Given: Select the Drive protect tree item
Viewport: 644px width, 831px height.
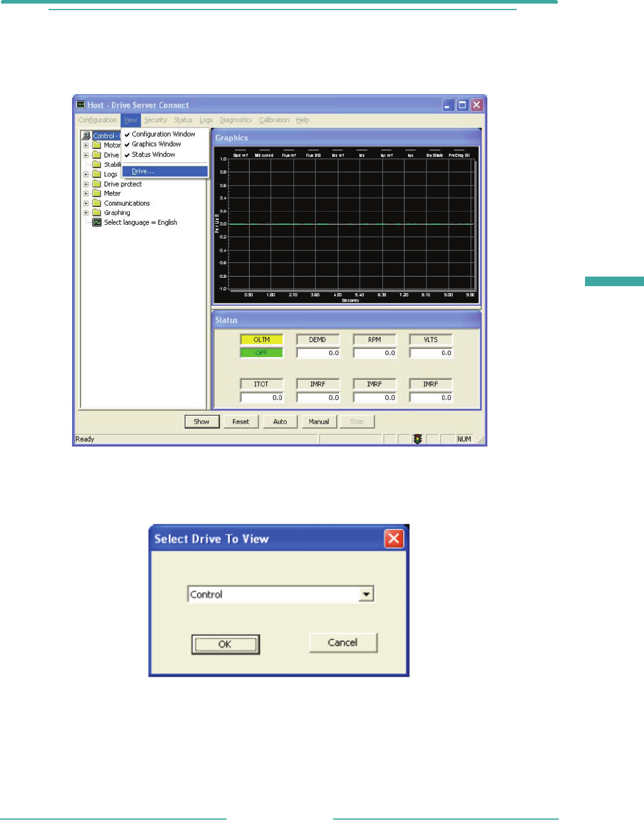Looking at the screenshot, I should click(123, 184).
